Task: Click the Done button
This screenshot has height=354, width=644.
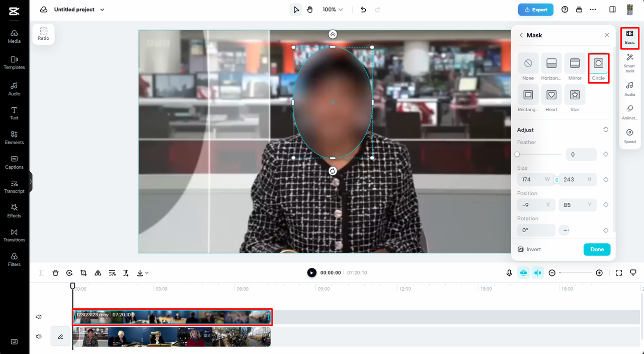Action: coord(597,249)
